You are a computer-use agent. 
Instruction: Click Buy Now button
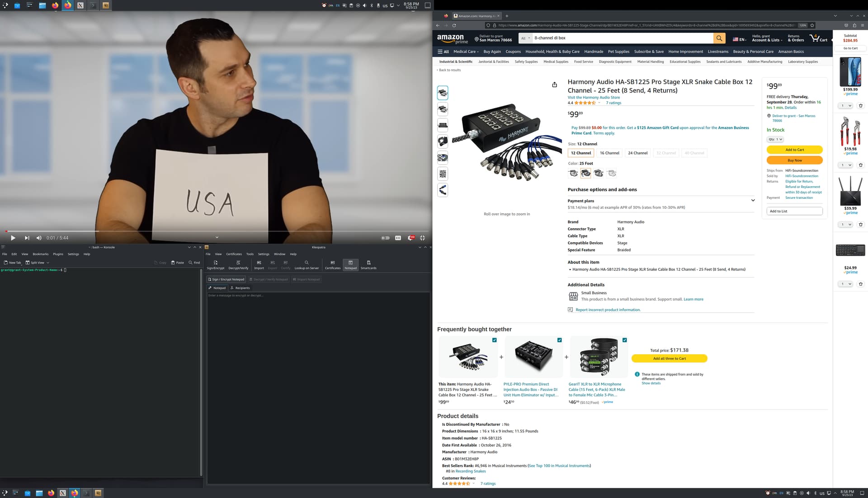[x=794, y=160]
